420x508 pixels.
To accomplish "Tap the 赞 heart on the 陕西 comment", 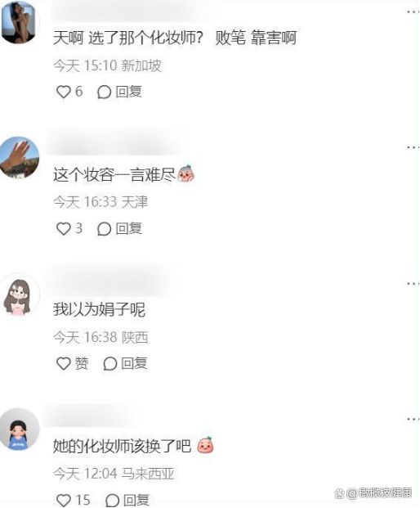I will coord(64,363).
